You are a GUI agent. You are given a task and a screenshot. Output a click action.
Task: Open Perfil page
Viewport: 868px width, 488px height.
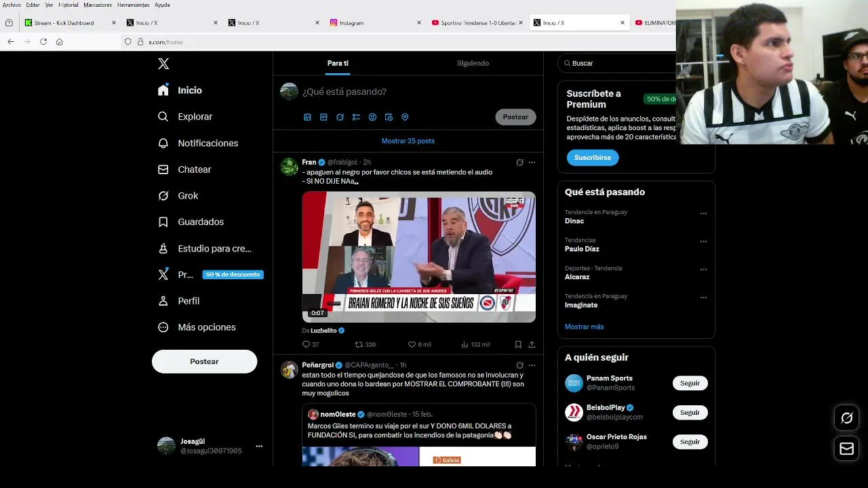[x=179, y=301]
